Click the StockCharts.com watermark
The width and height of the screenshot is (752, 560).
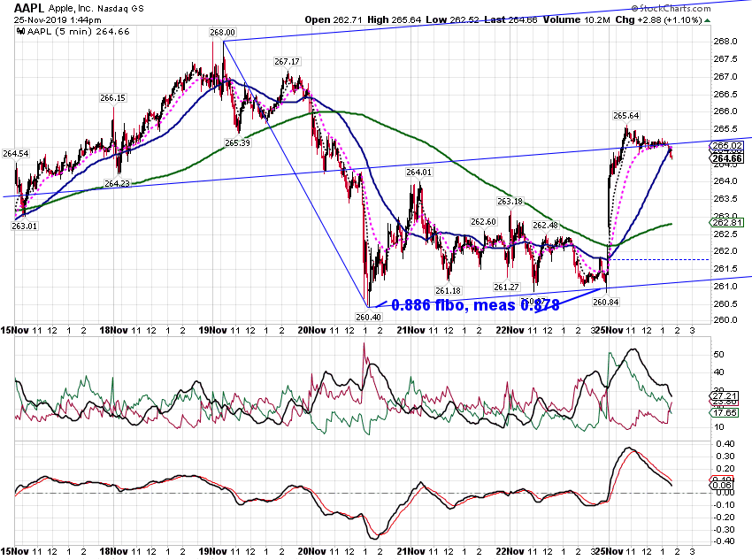coord(671,8)
